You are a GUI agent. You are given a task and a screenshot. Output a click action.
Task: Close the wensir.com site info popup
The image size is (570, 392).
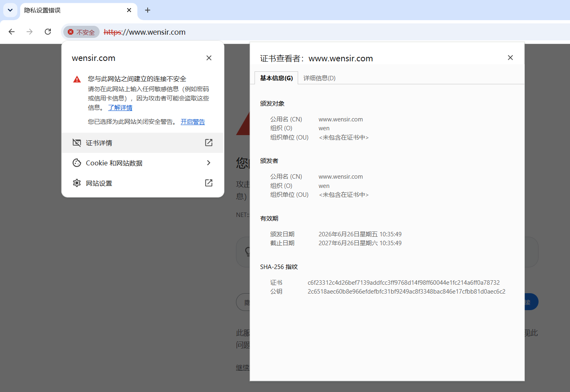pos(209,58)
